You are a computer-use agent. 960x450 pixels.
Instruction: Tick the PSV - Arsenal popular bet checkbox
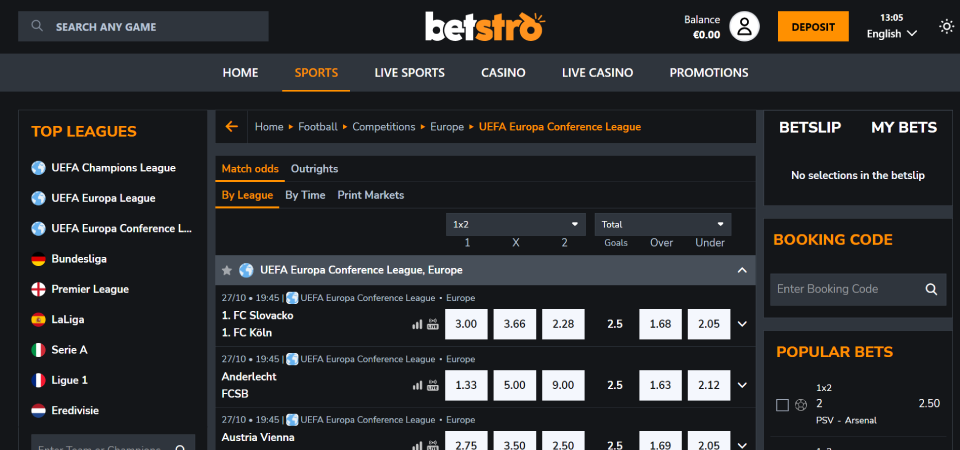[x=782, y=405]
